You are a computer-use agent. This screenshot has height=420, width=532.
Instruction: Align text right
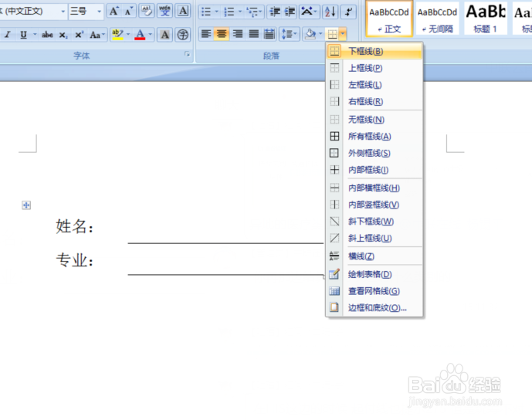click(238, 34)
